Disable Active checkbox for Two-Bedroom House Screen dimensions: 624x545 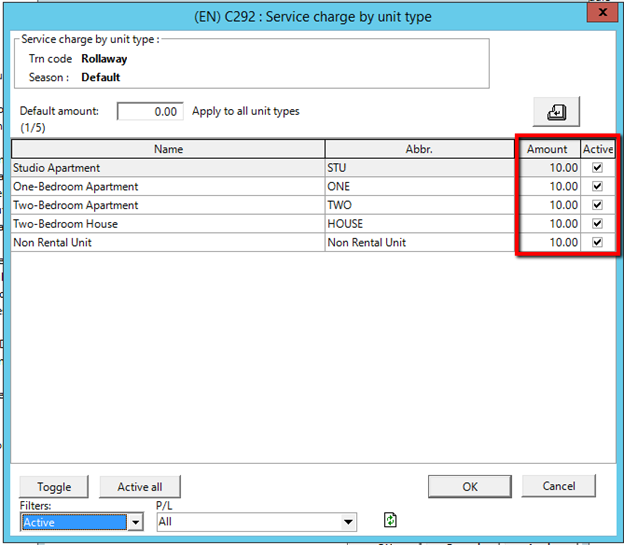598,223
